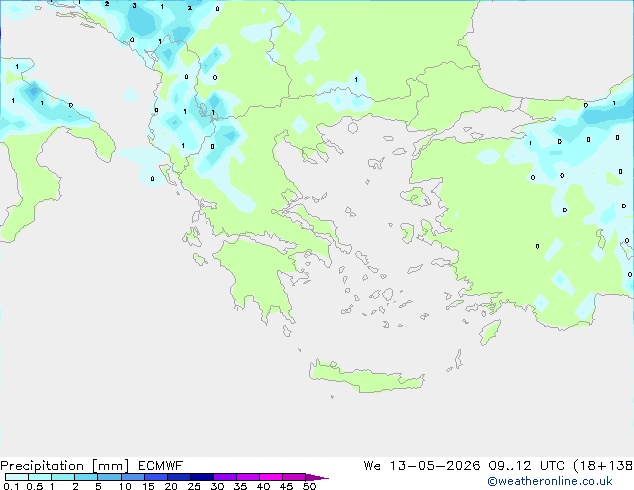The width and height of the screenshot is (634, 490).
Task: Pick the 25–30 mm navy legend swatch
Action: [201, 477]
